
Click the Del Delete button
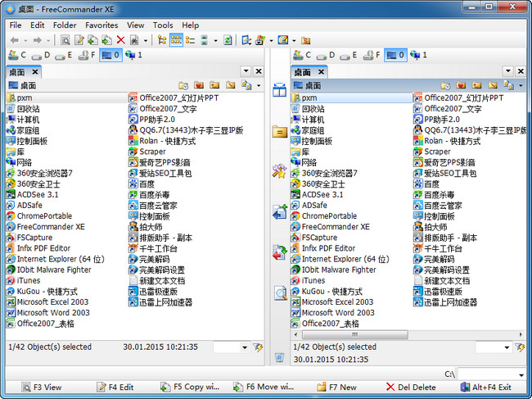tap(411, 387)
